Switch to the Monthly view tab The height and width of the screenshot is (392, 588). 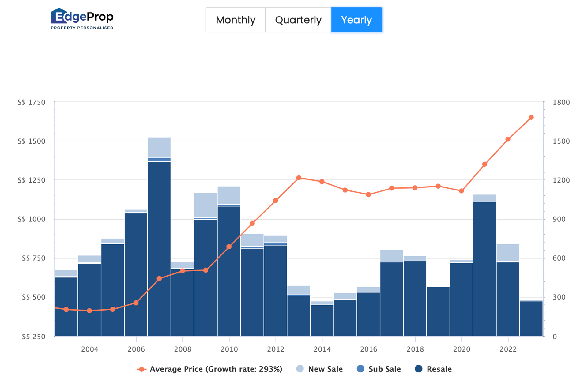point(236,20)
